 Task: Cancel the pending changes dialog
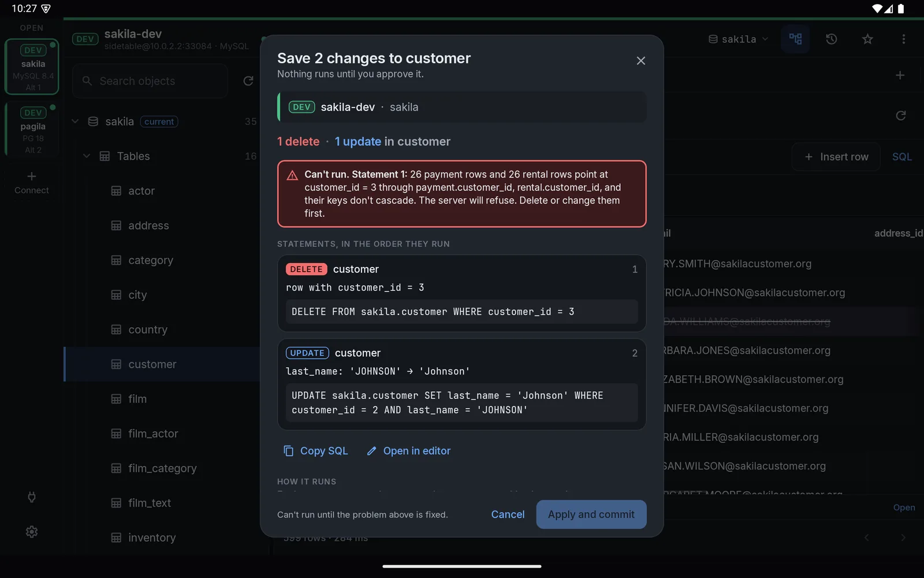click(x=508, y=514)
